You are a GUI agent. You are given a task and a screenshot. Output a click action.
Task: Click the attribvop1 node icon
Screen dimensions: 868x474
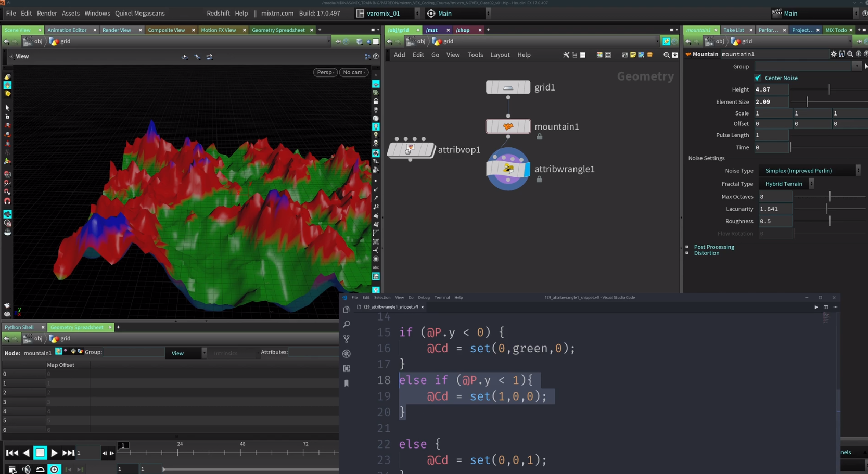click(411, 150)
